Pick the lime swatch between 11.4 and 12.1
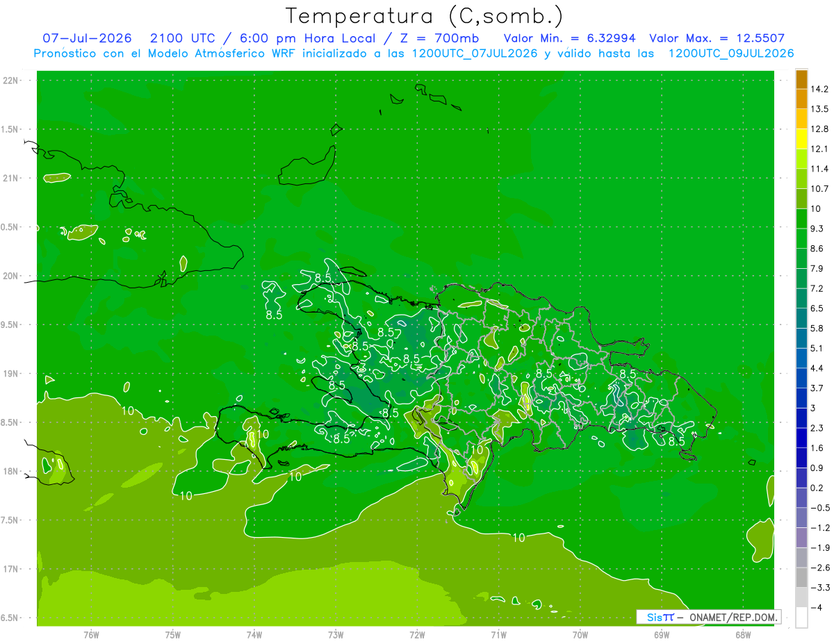The image size is (834, 644). [801, 159]
